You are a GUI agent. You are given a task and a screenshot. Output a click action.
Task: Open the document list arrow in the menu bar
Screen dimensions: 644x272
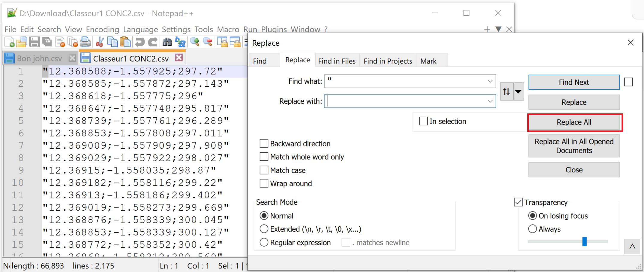[x=498, y=29]
